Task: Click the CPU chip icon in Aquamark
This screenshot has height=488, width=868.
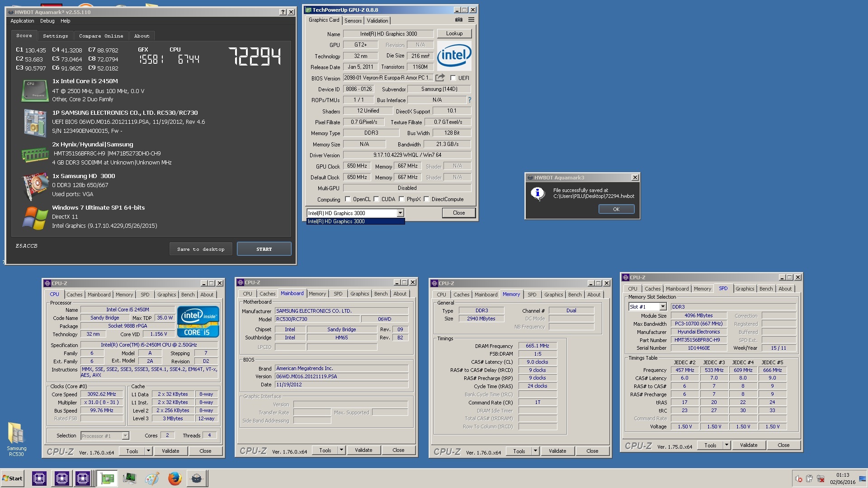Action: point(35,90)
